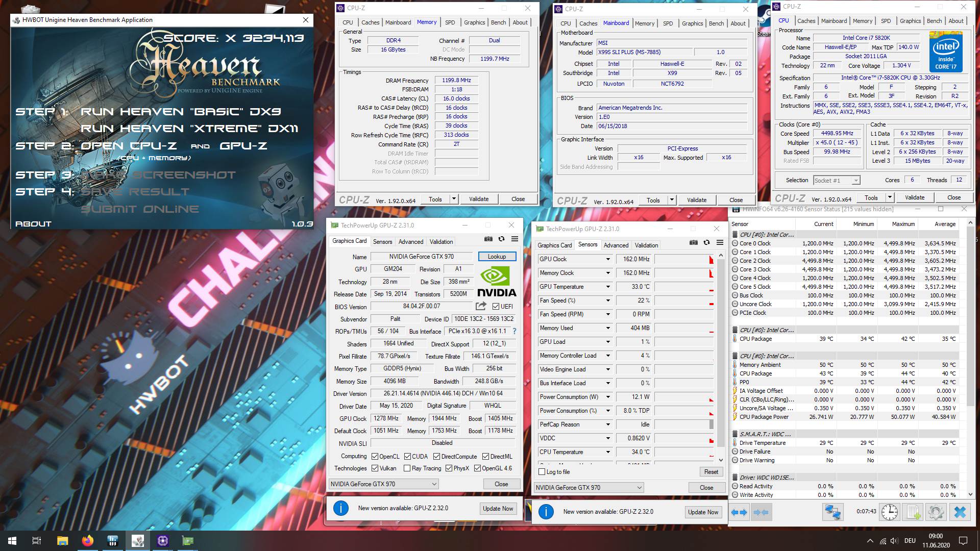Open Firefox from taskbar
This screenshot has width=980, height=551.
(x=88, y=541)
